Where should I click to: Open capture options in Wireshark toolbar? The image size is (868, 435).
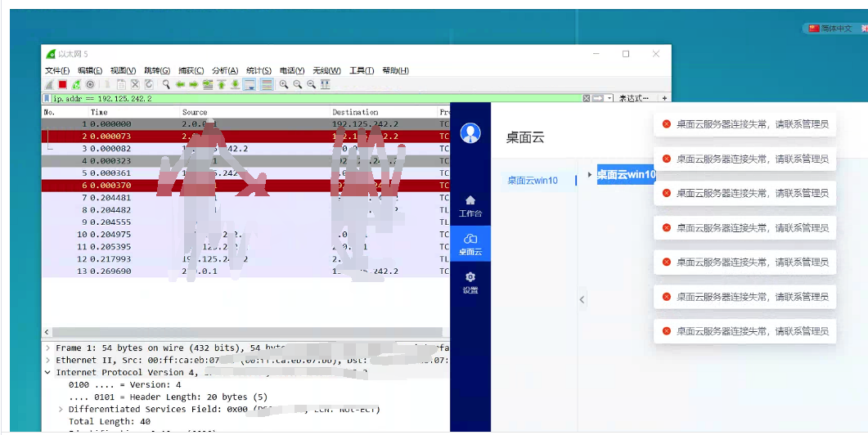pyautogui.click(x=90, y=85)
